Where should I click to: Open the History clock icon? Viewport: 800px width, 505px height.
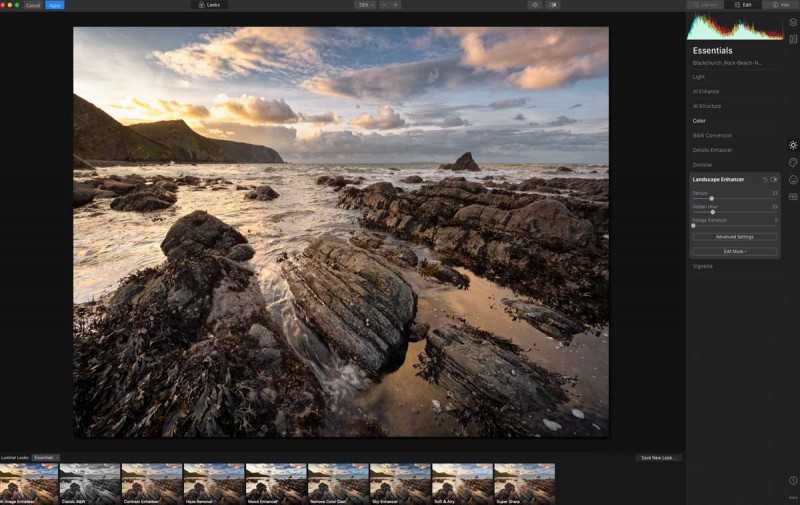click(x=793, y=480)
